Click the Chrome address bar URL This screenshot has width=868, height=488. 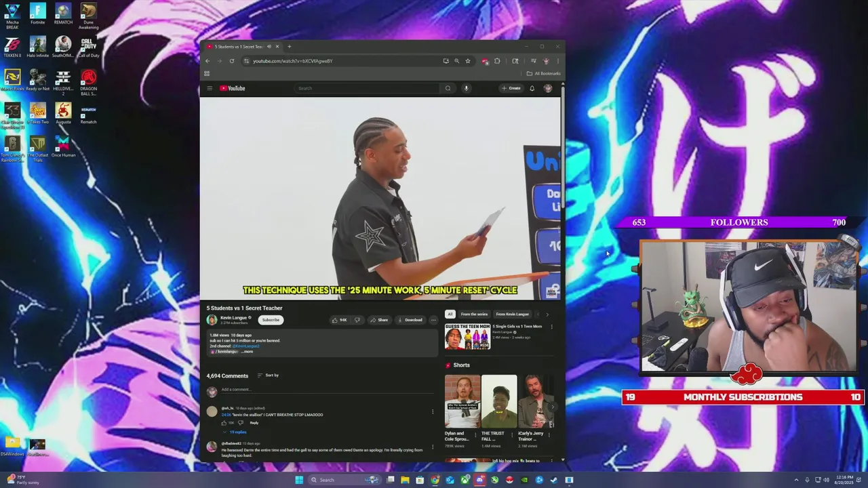point(293,61)
